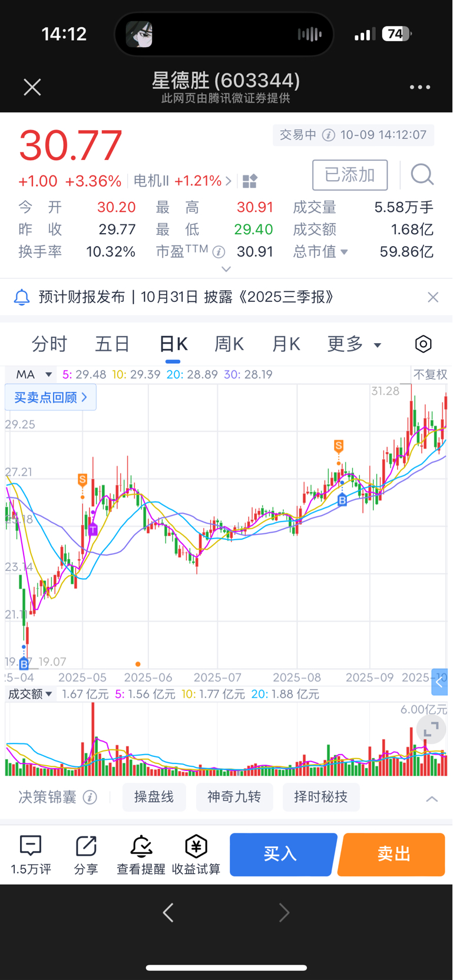Viewport: 453px width, 980px height.
Task: Open 收益试算 profit calculator icon
Action: coord(196,854)
